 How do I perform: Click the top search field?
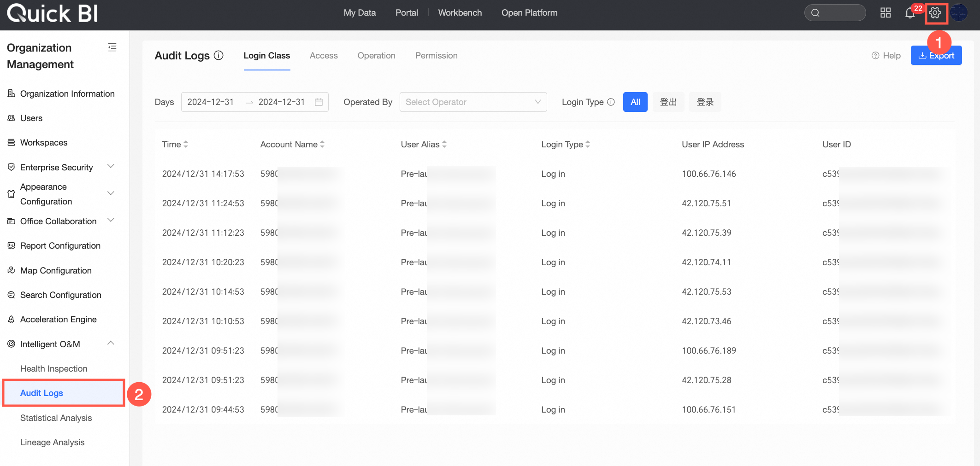pyautogui.click(x=835, y=13)
